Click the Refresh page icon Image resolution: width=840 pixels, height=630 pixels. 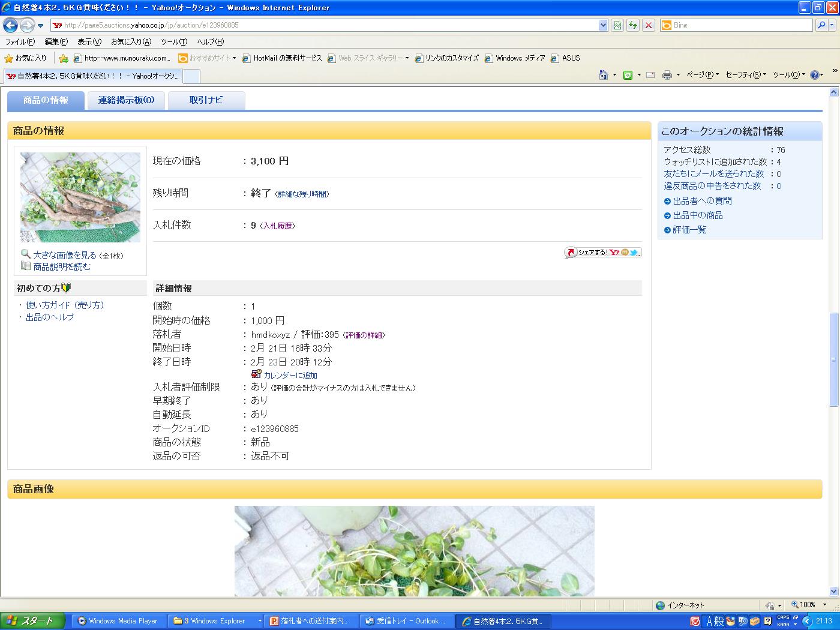[632, 25]
